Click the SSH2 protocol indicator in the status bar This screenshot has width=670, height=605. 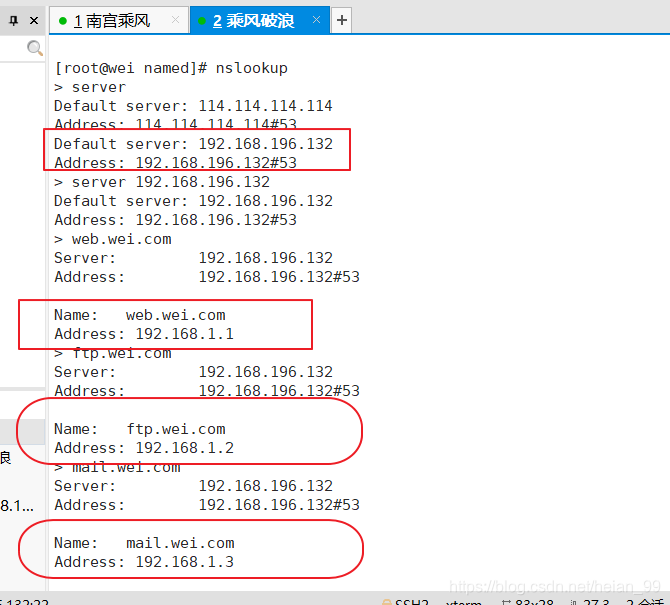pos(411,602)
